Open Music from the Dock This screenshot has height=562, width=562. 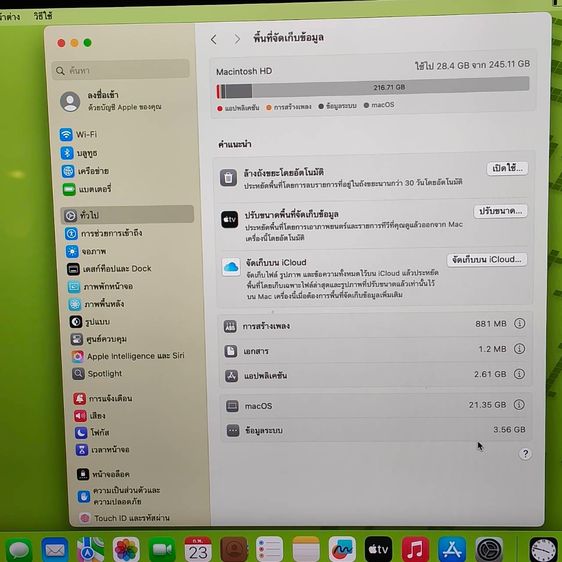tap(415, 549)
